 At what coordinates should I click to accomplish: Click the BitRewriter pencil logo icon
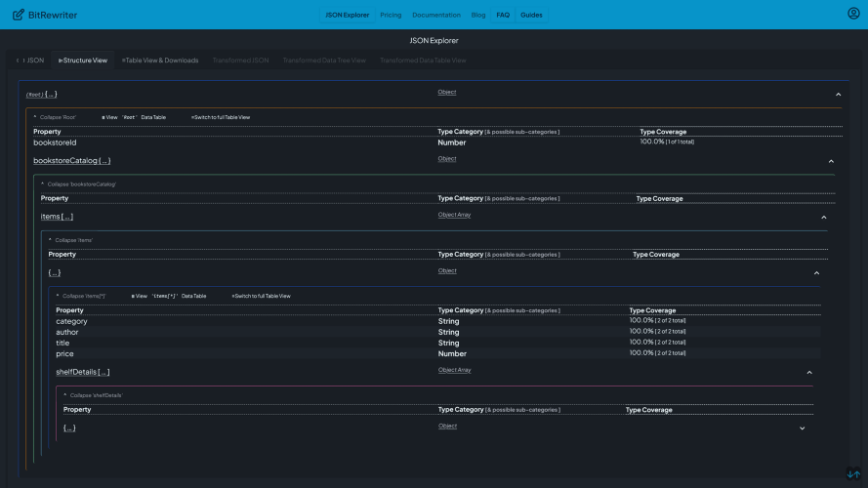coord(19,15)
